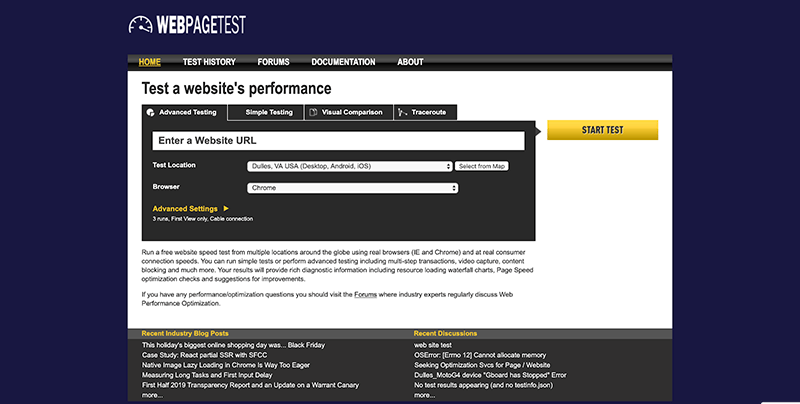The image size is (800, 404).
Task: Open Case Study: React partial SSR post
Action: click(204, 355)
